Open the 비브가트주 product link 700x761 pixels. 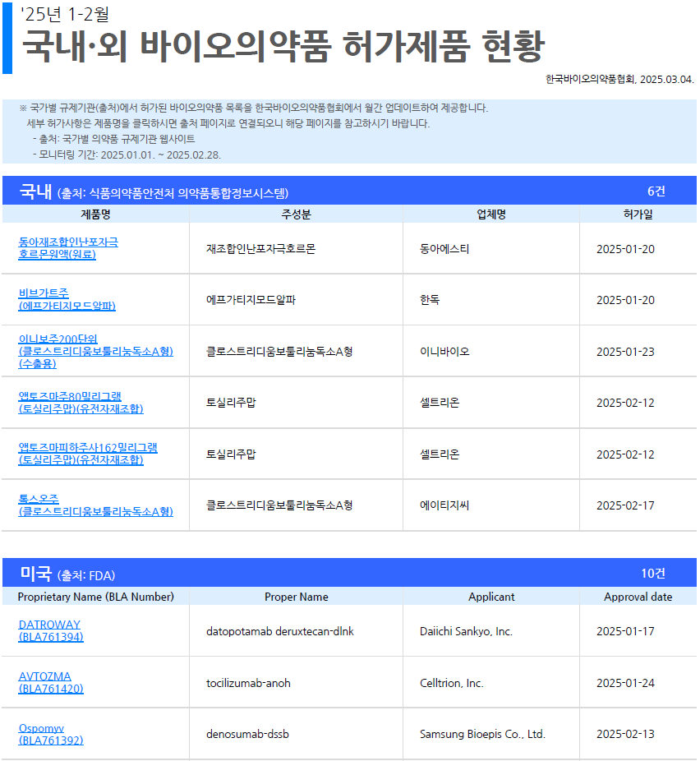click(x=67, y=299)
